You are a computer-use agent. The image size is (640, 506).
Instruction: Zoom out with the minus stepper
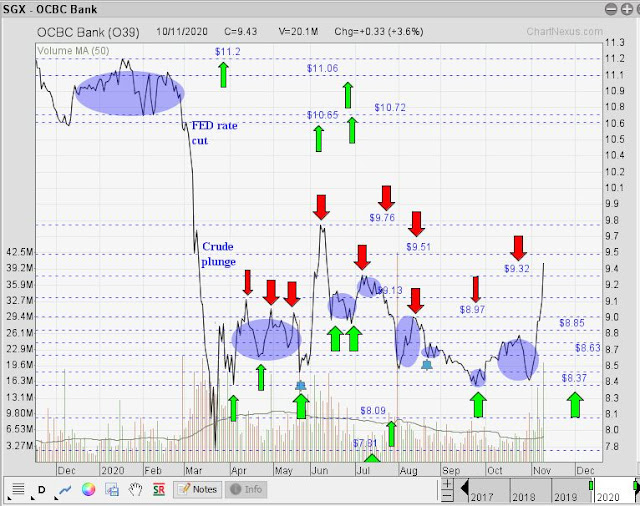(x=447, y=496)
